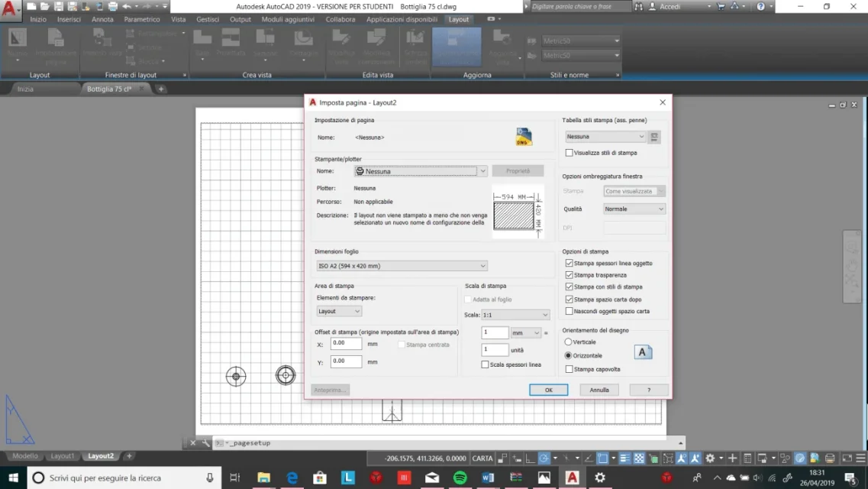
Task: Switch to the Layout1 tab
Action: (62, 456)
